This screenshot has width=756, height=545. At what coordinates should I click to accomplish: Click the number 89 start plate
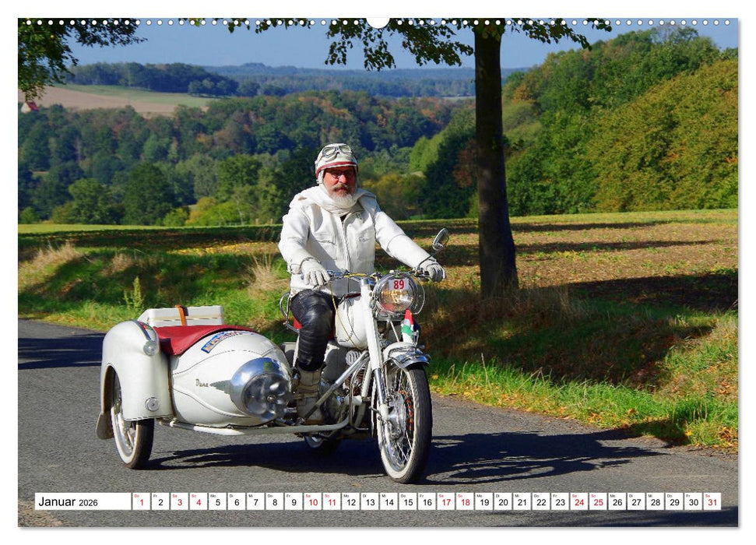[399, 284]
